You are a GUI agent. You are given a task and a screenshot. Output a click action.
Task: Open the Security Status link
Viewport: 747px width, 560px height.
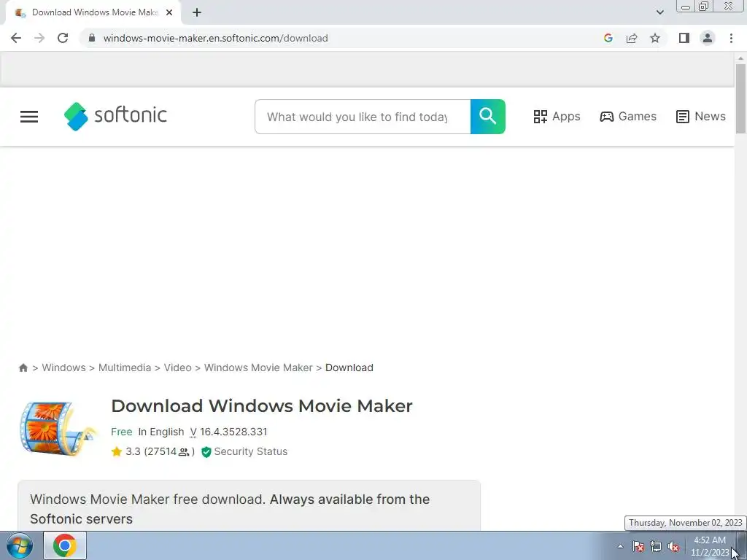(251, 452)
